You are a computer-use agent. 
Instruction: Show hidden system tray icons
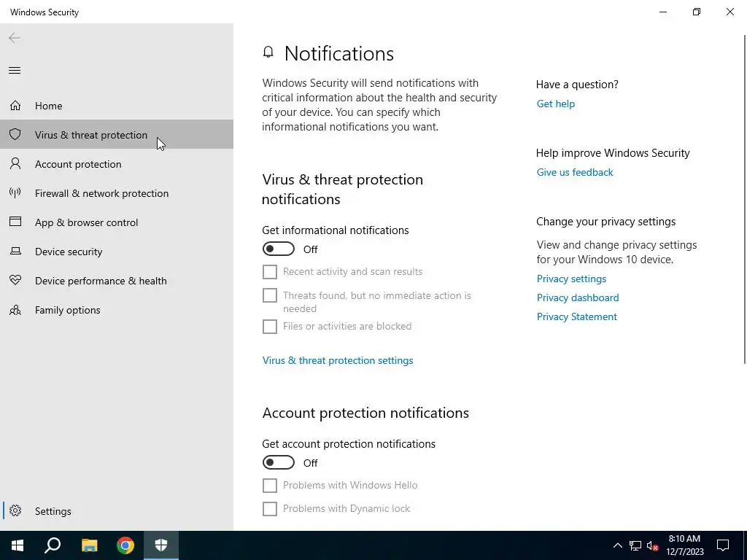(617, 545)
